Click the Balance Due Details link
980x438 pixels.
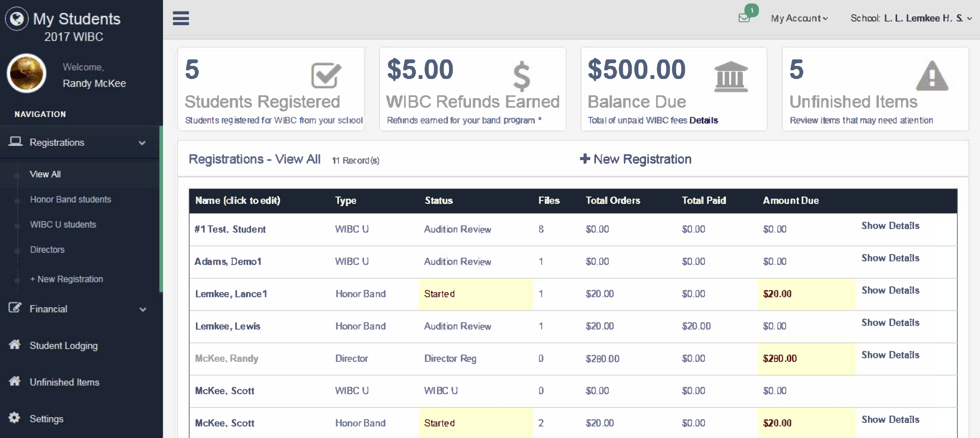click(x=704, y=120)
